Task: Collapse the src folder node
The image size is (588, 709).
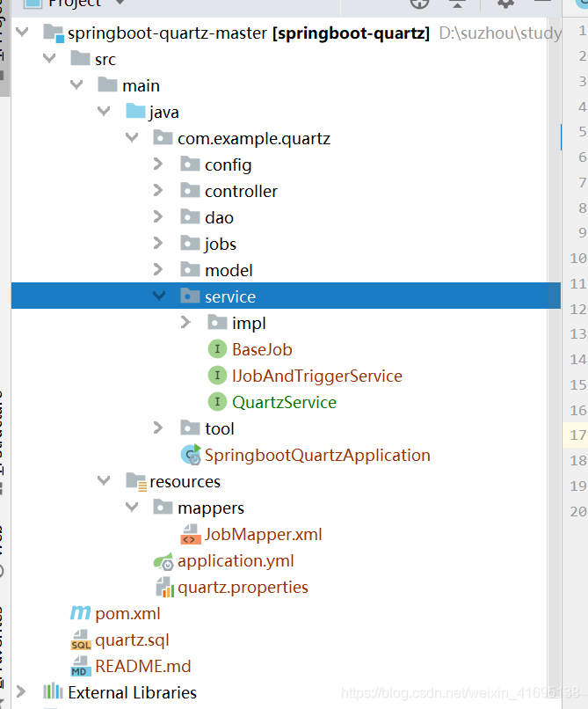Action: (49, 58)
